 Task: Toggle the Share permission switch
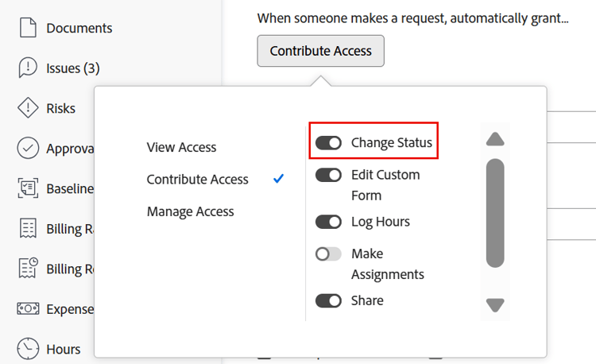pyautogui.click(x=328, y=300)
